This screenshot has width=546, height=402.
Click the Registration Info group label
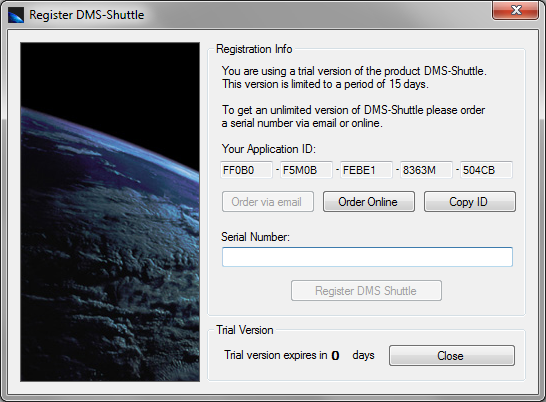click(254, 49)
